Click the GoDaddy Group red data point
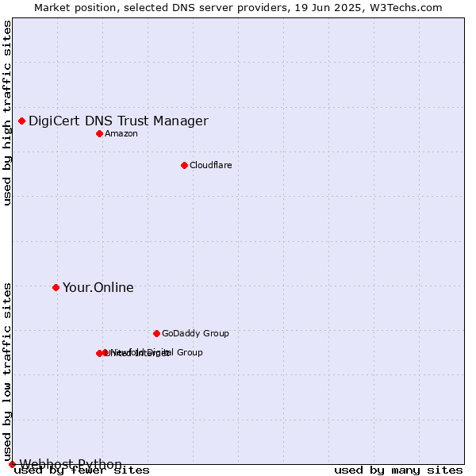 tap(156, 334)
